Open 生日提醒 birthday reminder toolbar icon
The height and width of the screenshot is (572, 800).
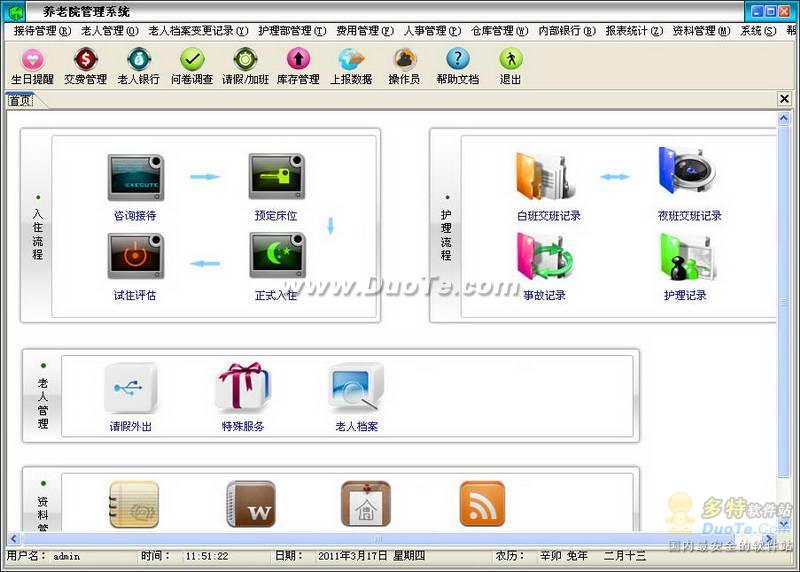[x=32, y=64]
